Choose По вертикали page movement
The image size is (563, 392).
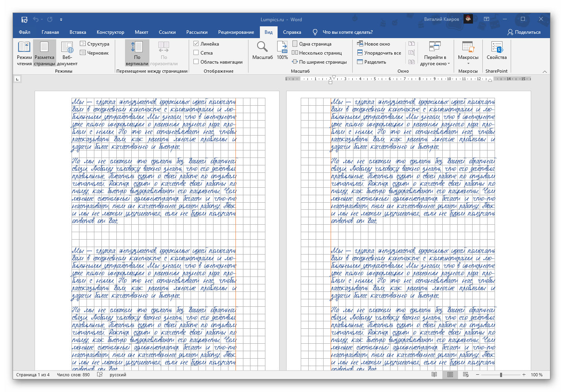click(x=137, y=53)
